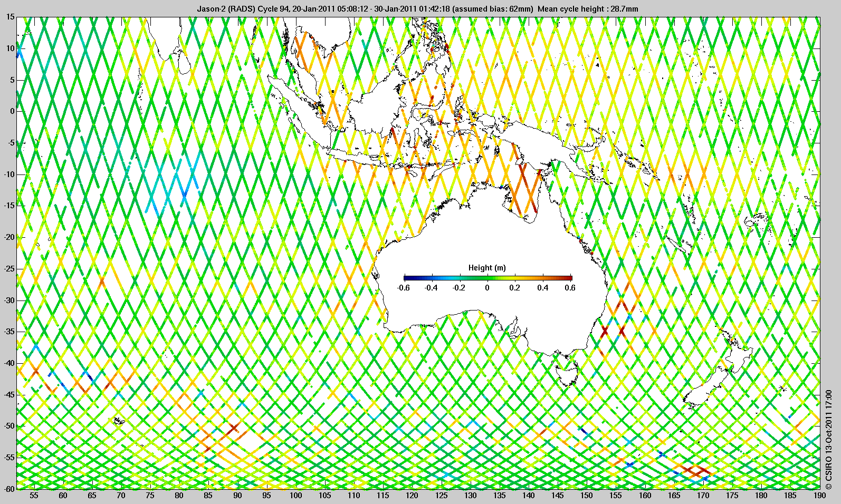Viewport: 841px width, 504px height.
Task: Click latitude axis label -45
Action: (x=9, y=394)
